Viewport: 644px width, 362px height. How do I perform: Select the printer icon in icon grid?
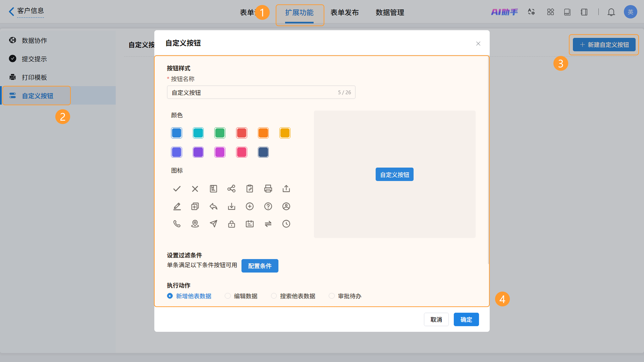pyautogui.click(x=268, y=189)
